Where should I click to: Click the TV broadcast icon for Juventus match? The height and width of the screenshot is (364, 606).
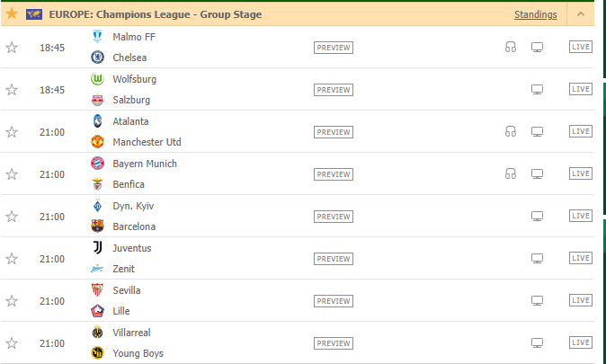537,259
